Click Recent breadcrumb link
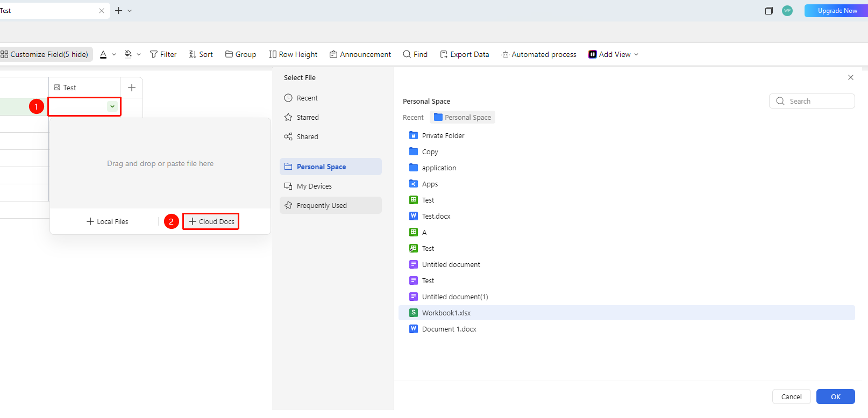The height and width of the screenshot is (418, 868). click(x=413, y=117)
